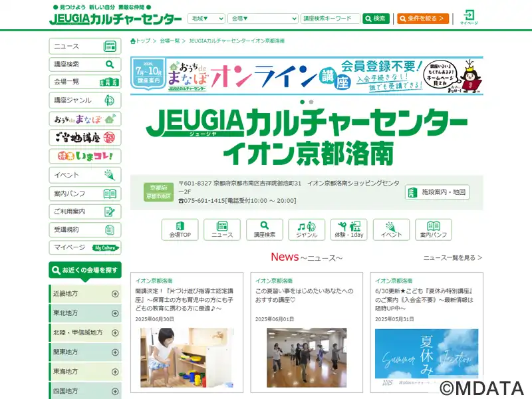
Task: Focus the course keyword search field
Action: pyautogui.click(x=330, y=19)
